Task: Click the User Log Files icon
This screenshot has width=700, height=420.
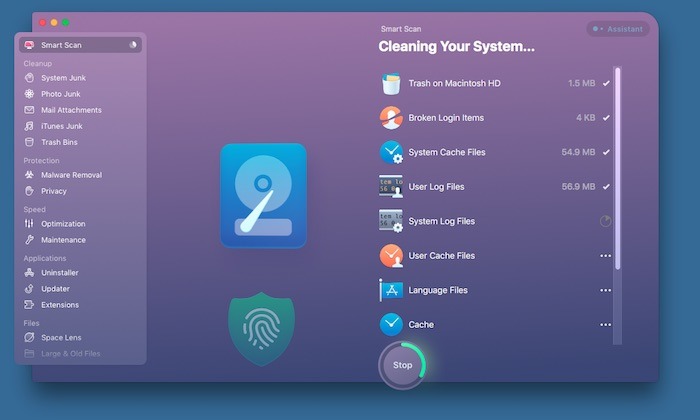Action: tap(391, 187)
